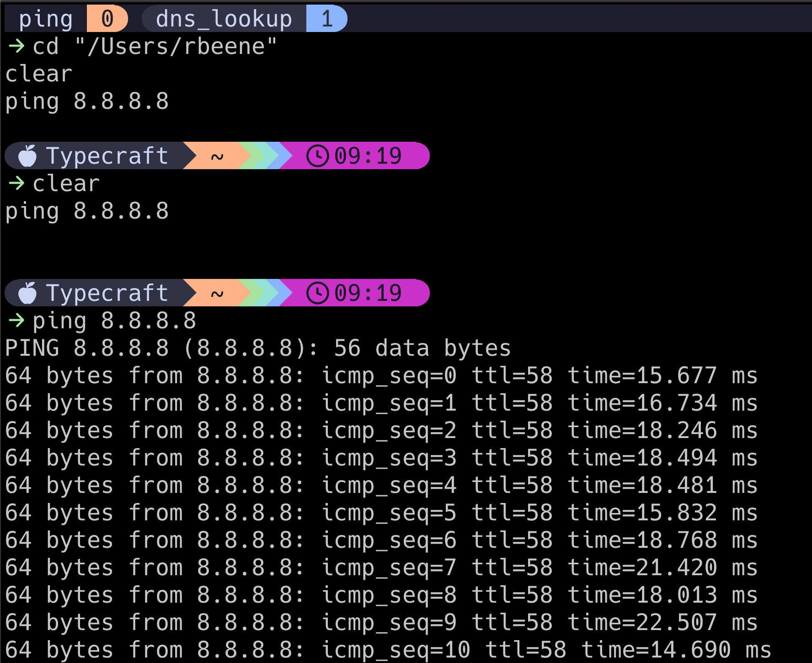Click the first prompt's Typecraft label

[x=107, y=156]
